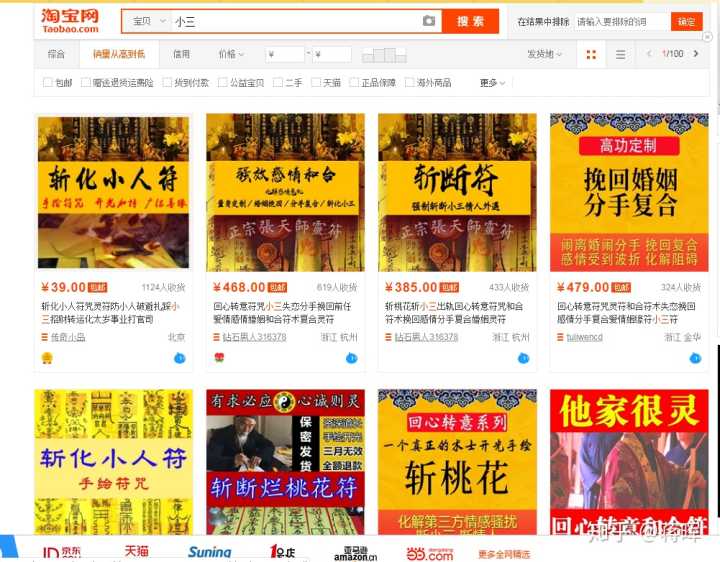
Task: Open the 宝贝 search type dropdown
Action: pos(148,21)
